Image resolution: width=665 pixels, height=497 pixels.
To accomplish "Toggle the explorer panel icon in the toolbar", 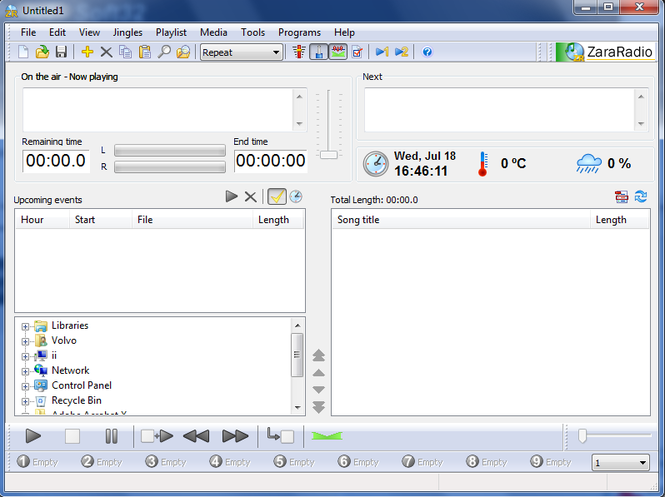I will click(338, 52).
